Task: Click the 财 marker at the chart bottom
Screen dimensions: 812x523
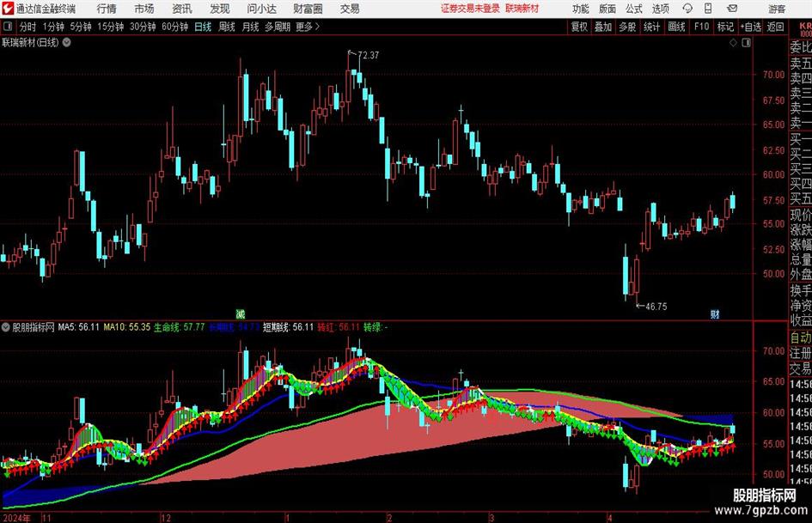Action: pyautogui.click(x=715, y=313)
